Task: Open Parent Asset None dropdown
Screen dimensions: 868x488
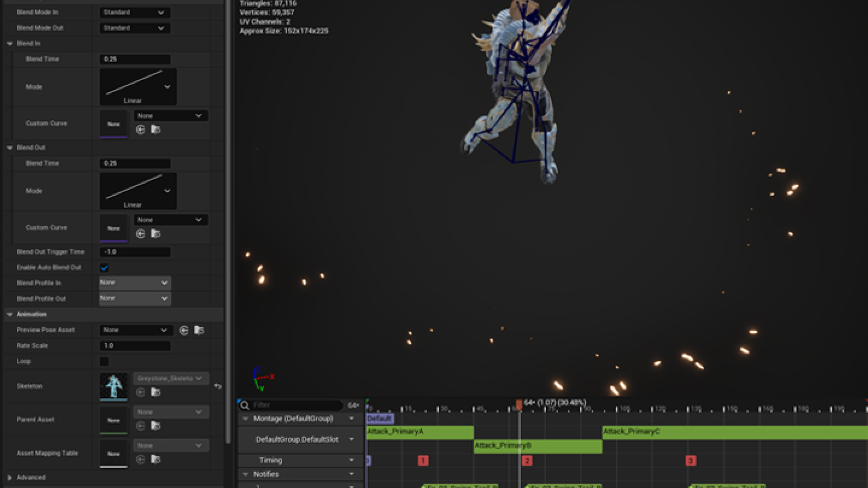Action: (x=171, y=412)
